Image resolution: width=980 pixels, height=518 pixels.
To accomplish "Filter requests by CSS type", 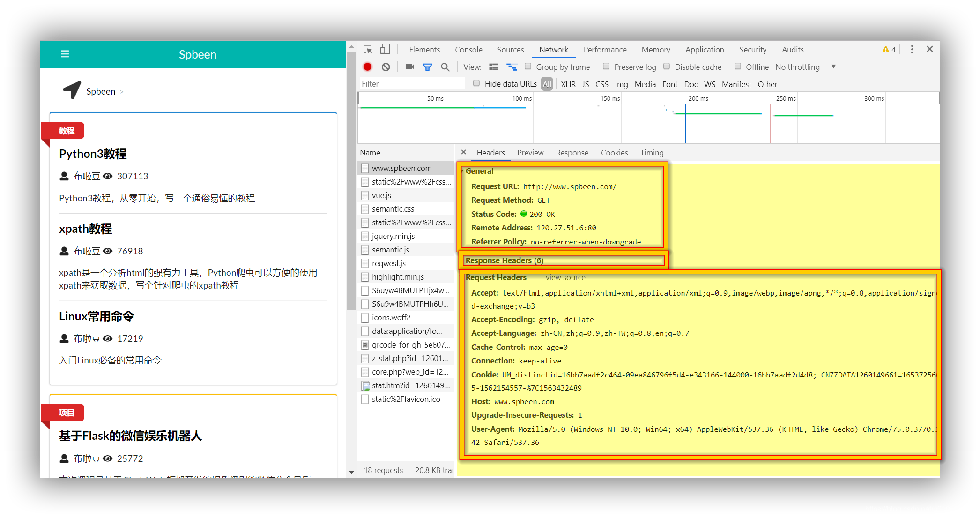I will tap(602, 84).
